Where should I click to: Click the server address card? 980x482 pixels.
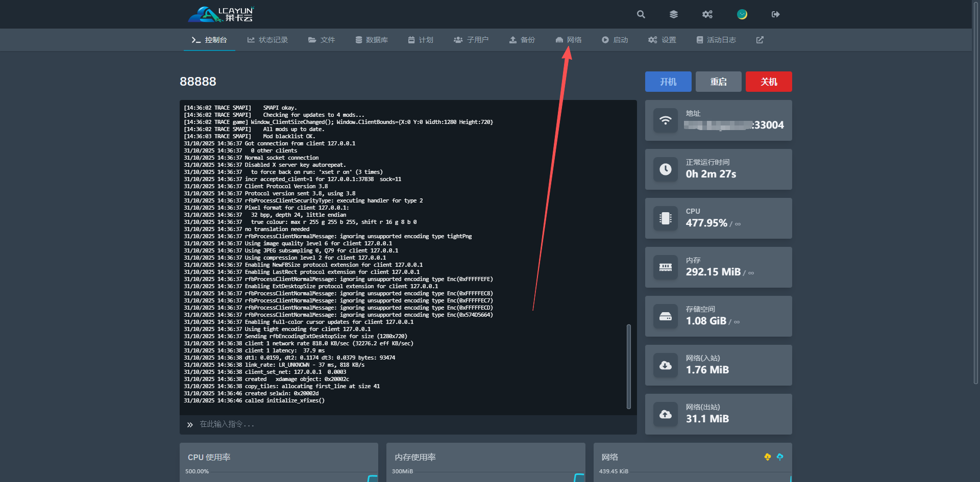click(x=718, y=120)
